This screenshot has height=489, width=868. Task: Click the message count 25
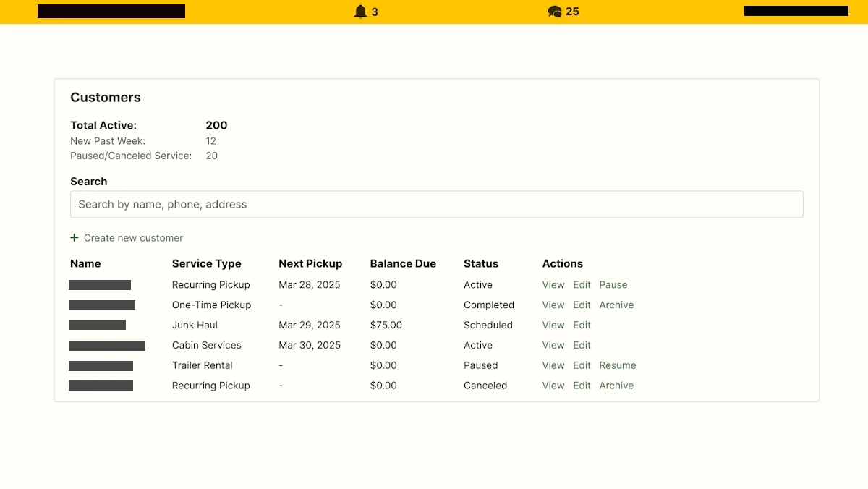tap(572, 12)
